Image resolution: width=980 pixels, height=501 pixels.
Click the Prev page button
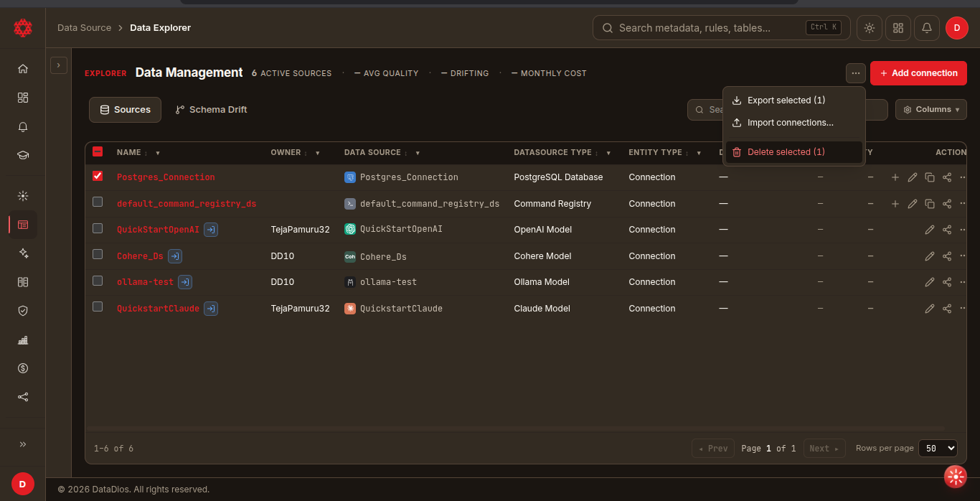(x=713, y=449)
